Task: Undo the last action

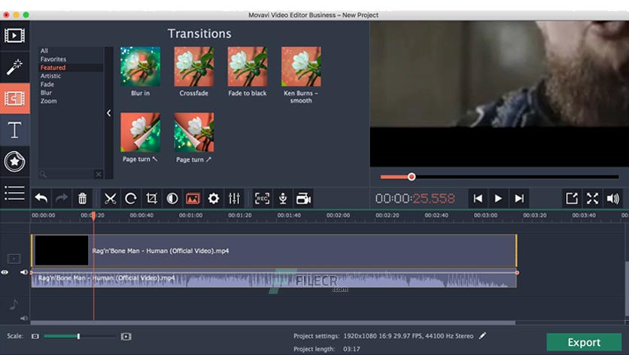Action: [41, 199]
